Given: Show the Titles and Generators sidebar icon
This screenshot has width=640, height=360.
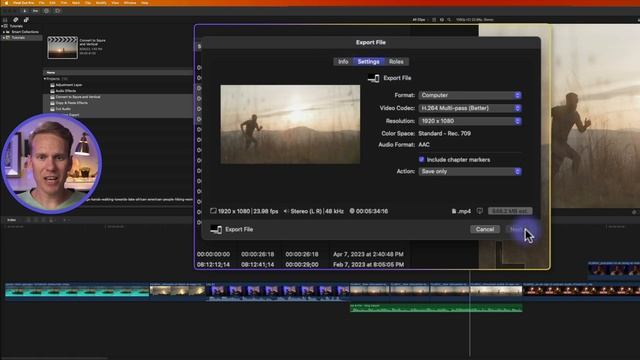Looking at the screenshot, I should 26,20.
